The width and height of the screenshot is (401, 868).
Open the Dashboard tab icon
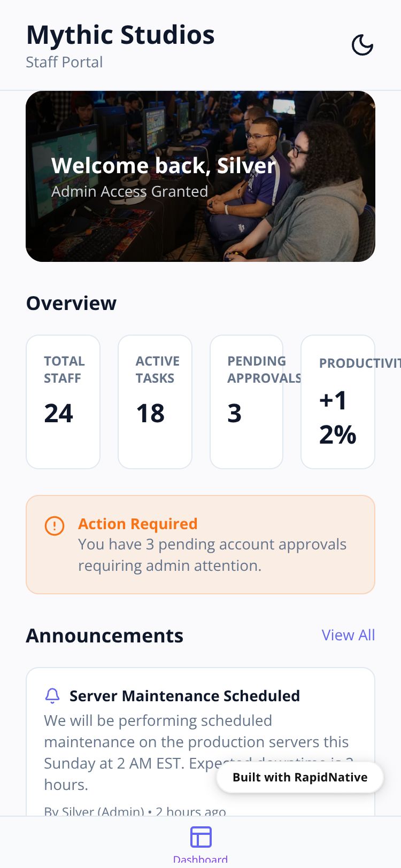click(x=201, y=837)
